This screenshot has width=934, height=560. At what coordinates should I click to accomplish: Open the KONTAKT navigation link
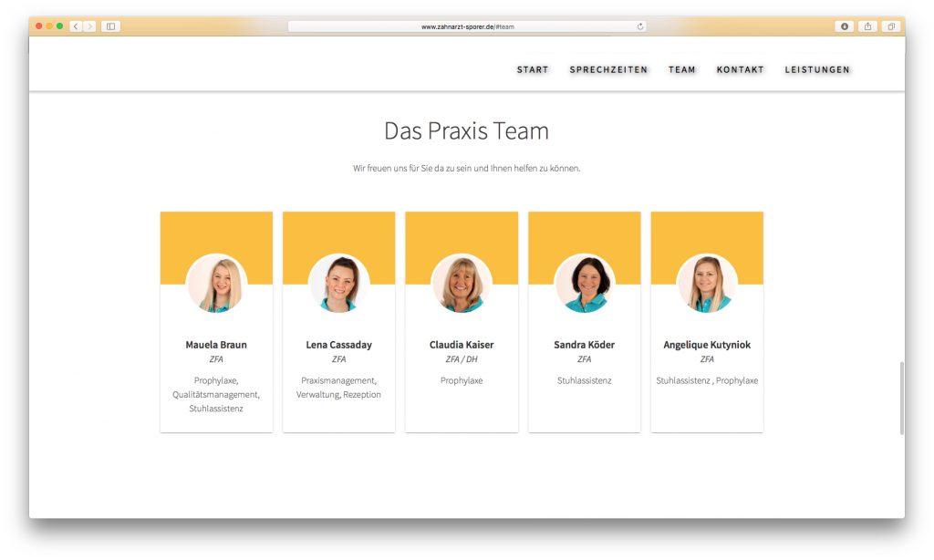(740, 69)
